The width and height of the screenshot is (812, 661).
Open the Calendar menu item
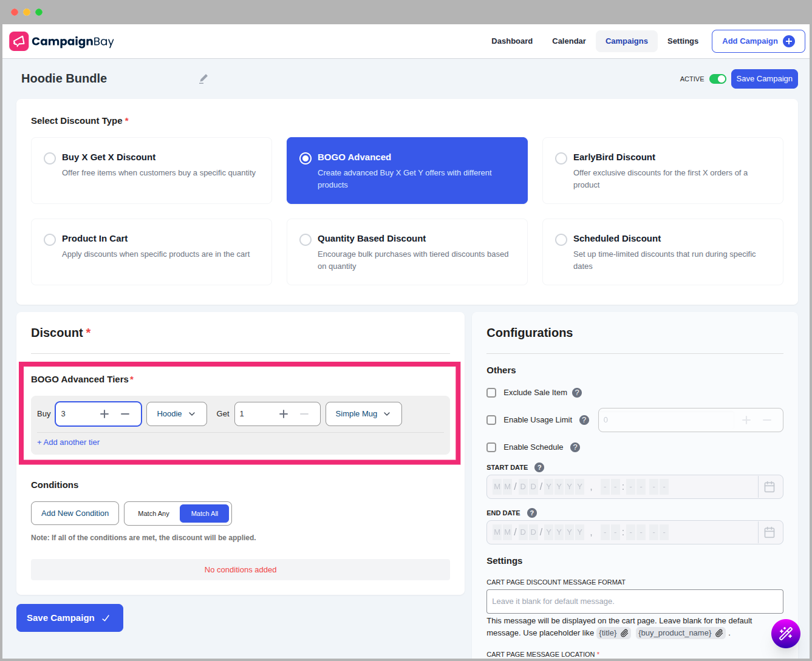tap(568, 41)
